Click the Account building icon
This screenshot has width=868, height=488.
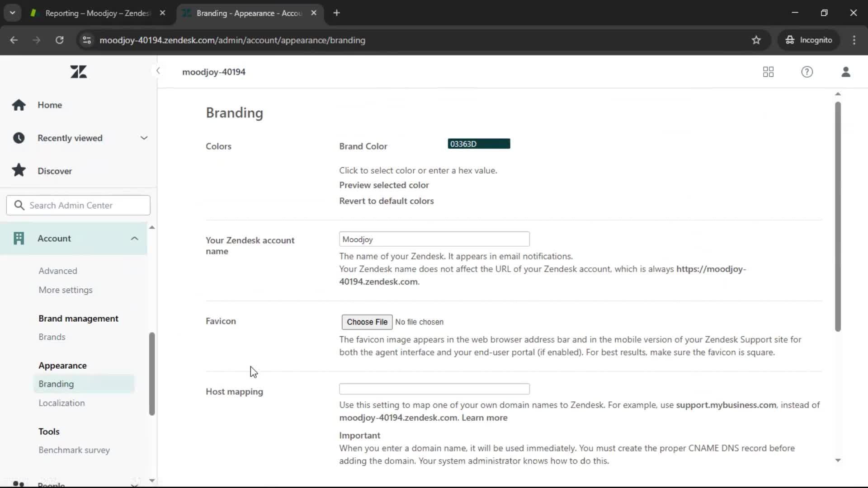[19, 238]
